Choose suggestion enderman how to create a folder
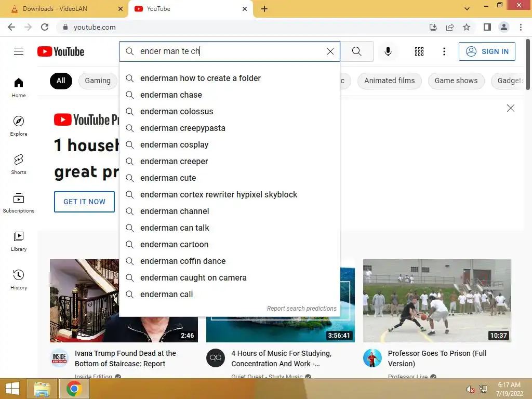 (229, 78)
